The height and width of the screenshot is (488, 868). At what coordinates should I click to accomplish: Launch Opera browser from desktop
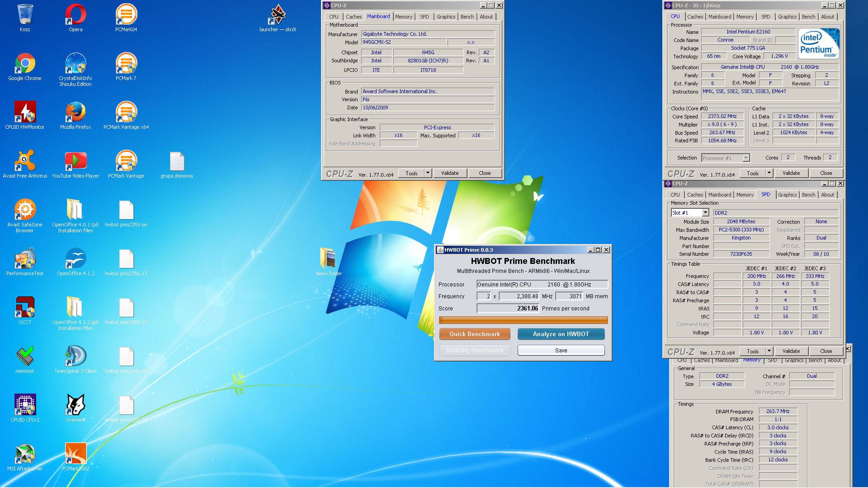point(75,18)
